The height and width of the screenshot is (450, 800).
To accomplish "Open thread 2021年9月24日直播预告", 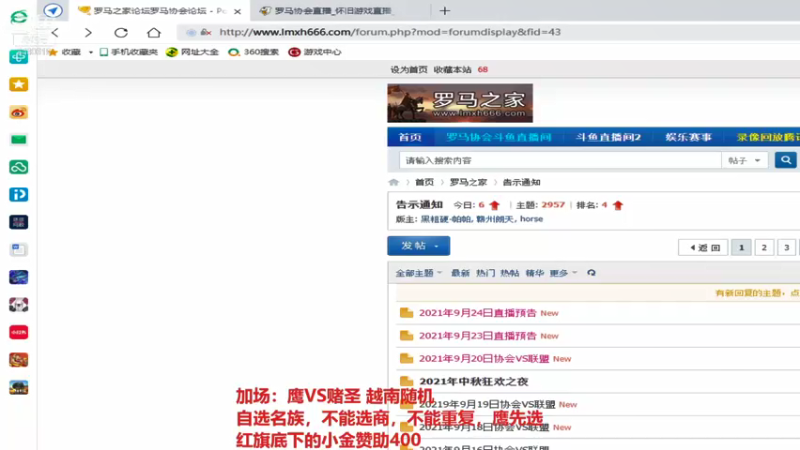I will (478, 313).
